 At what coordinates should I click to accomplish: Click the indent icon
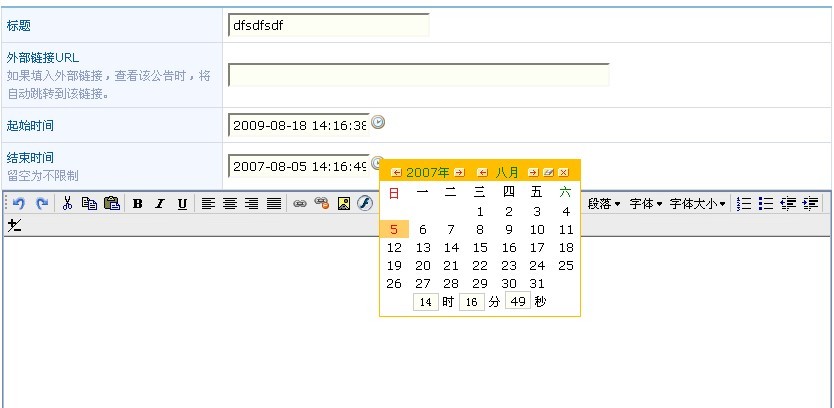point(811,204)
